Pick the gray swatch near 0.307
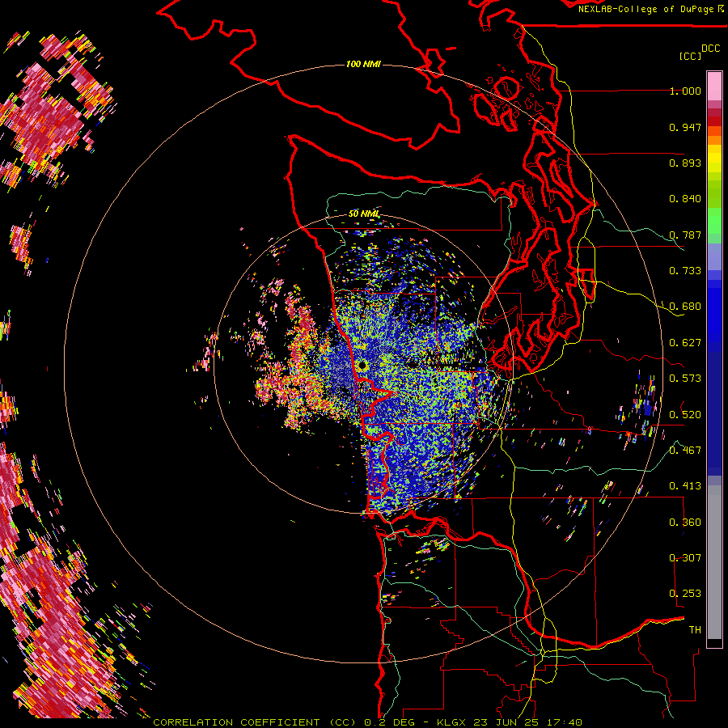 (x=714, y=562)
